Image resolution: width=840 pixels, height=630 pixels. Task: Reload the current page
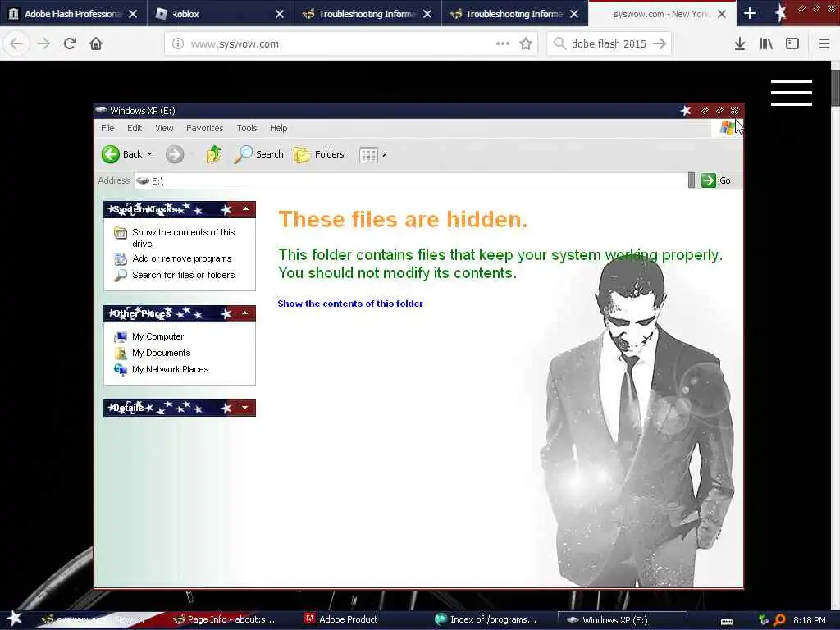point(70,44)
